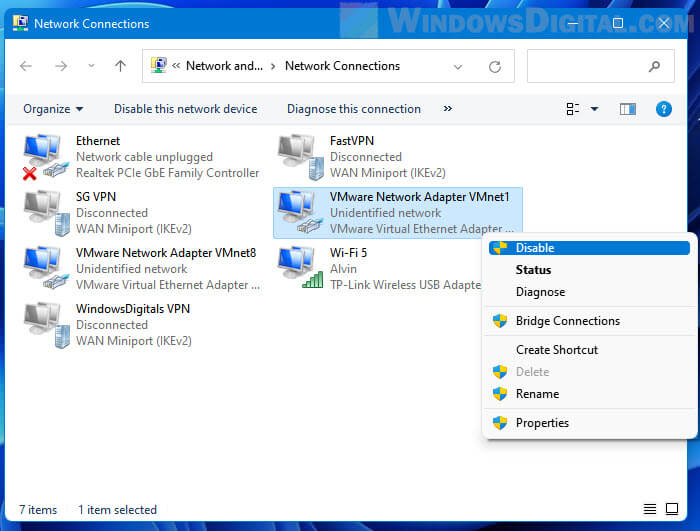
Task: Select the VMware Network Adapter VMnet1 icon
Action: (x=300, y=213)
